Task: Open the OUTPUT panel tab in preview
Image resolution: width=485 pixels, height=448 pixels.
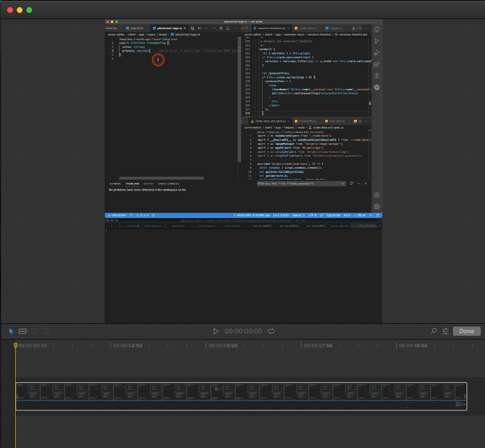Action: [149, 184]
